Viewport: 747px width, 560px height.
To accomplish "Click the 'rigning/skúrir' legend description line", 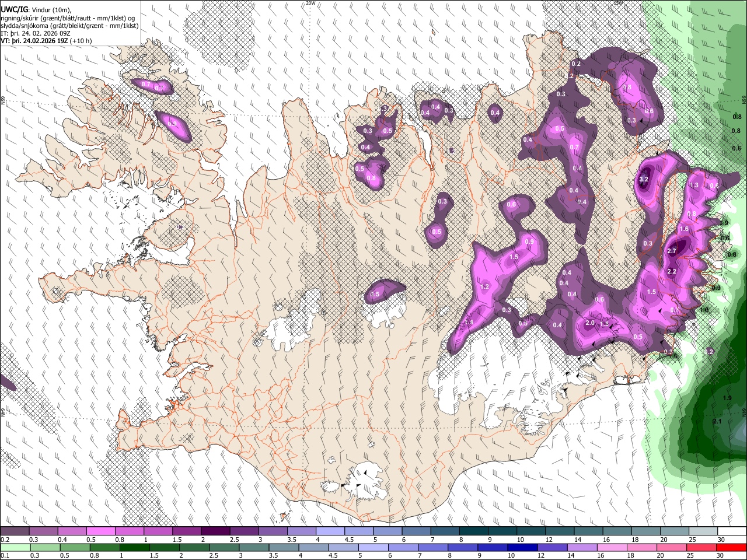I will coord(68,17).
